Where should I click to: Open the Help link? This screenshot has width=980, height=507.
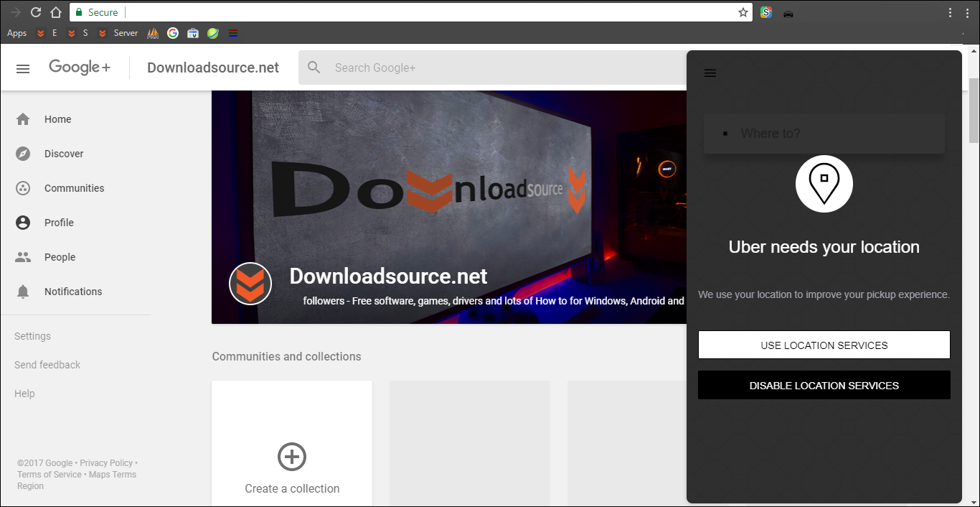[x=24, y=394]
